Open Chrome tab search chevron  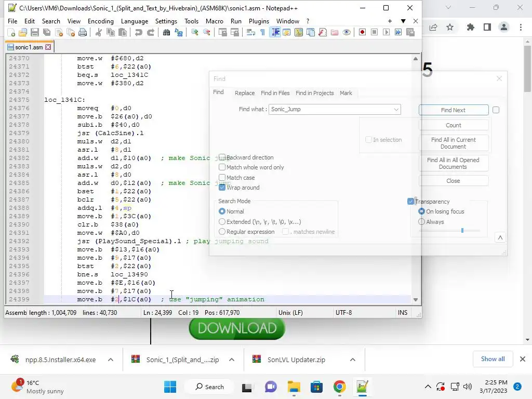(x=448, y=7)
